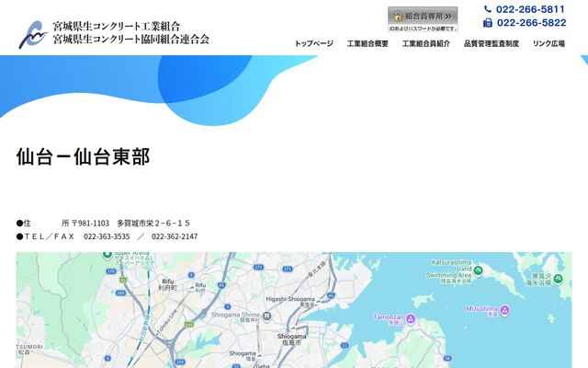588x368 pixels.
Task: Click the 宮城県生コンクリート工業組合 title text
Action: click(117, 27)
